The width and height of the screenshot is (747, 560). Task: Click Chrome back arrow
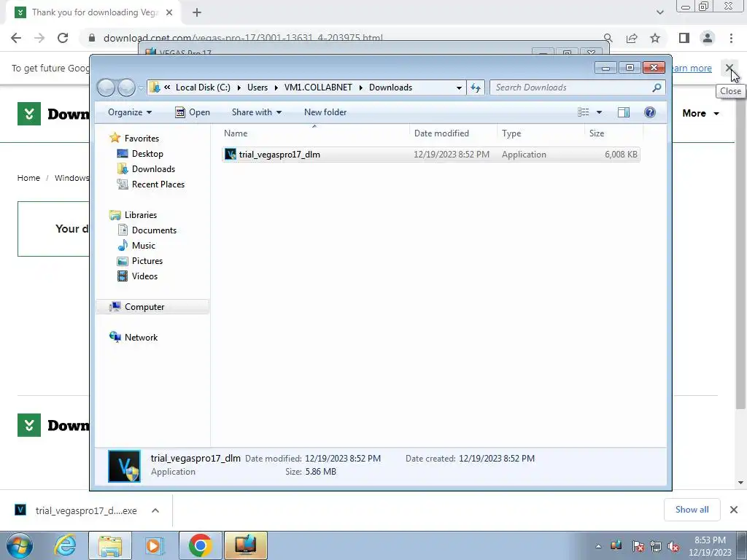(x=16, y=38)
